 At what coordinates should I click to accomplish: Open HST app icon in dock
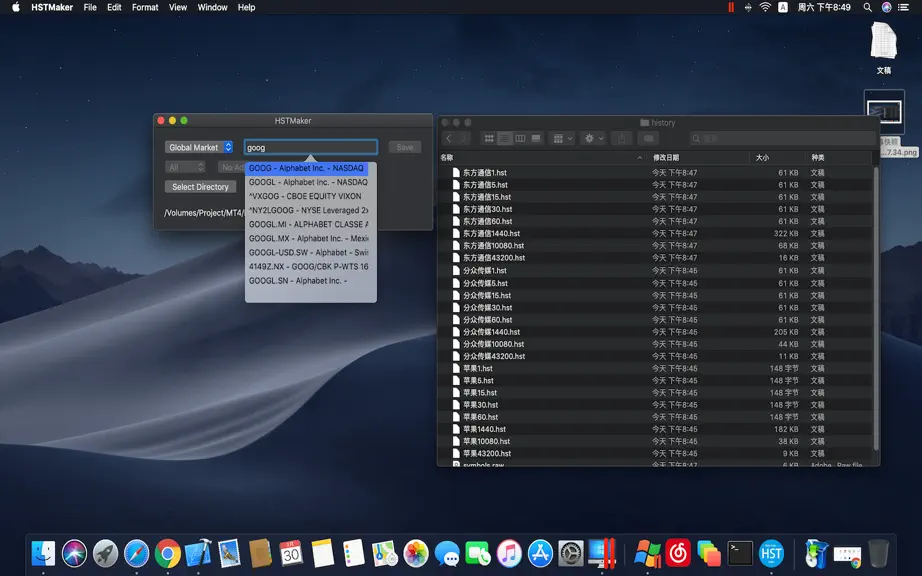coord(771,554)
